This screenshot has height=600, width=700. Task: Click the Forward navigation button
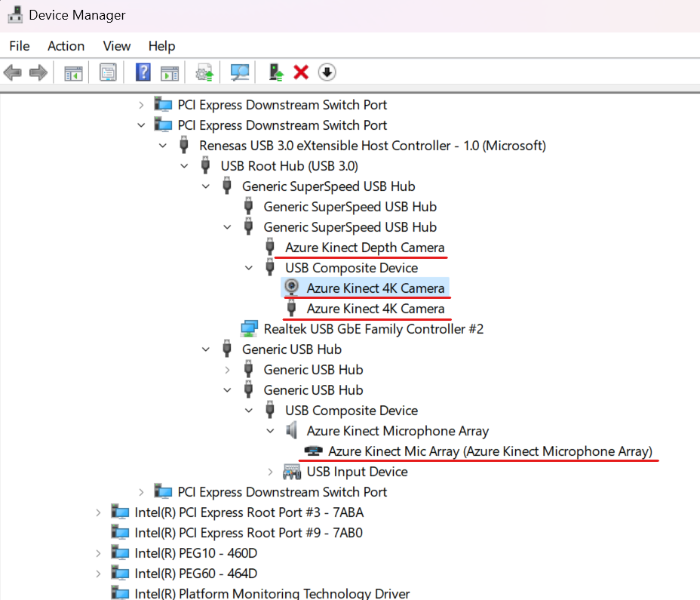coord(36,72)
